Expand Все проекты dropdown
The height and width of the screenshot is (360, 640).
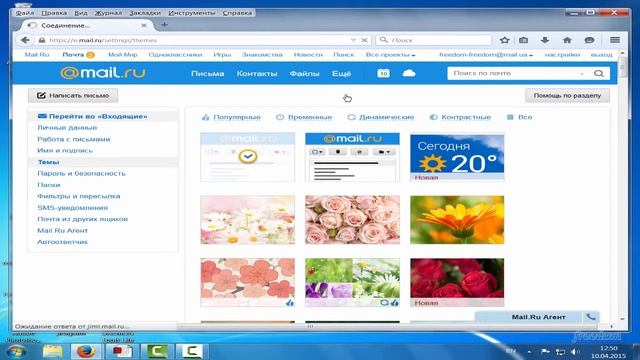pyautogui.click(x=390, y=55)
